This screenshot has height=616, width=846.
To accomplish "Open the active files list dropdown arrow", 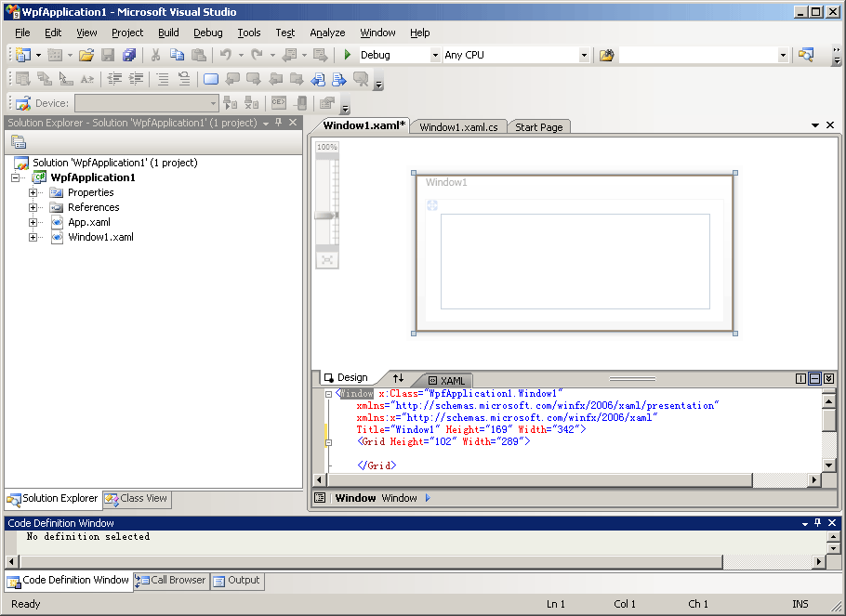I will coord(815,125).
